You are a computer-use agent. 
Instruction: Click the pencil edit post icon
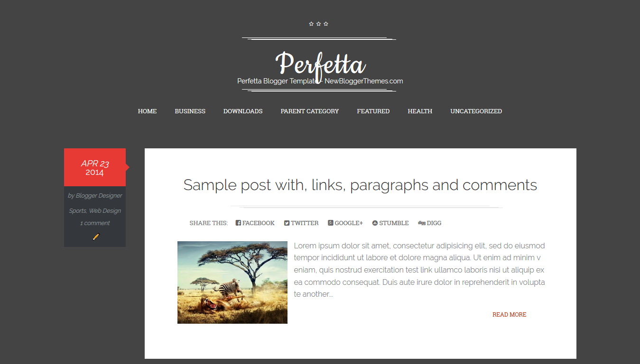tap(96, 237)
